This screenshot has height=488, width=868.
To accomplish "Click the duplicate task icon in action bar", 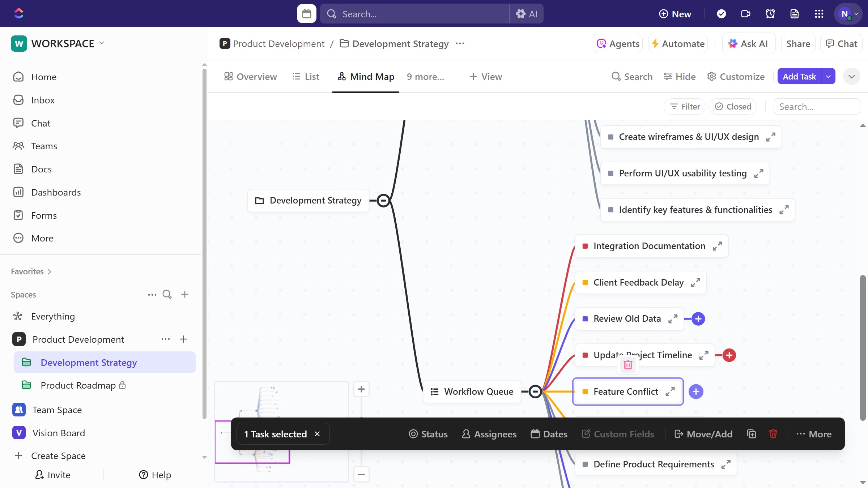I will click(752, 434).
